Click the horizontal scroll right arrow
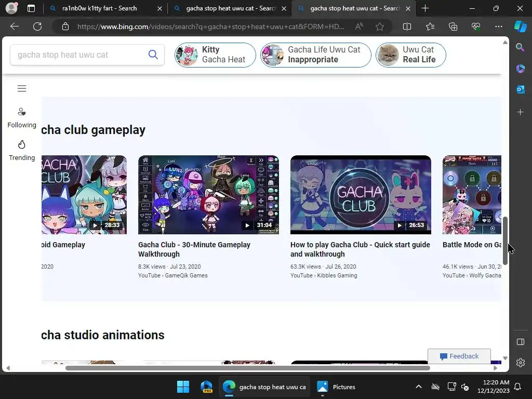532x399 pixels. click(x=496, y=368)
